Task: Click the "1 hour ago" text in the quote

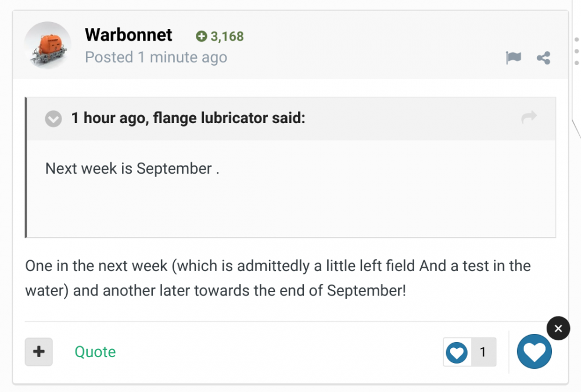Action: 107,118
